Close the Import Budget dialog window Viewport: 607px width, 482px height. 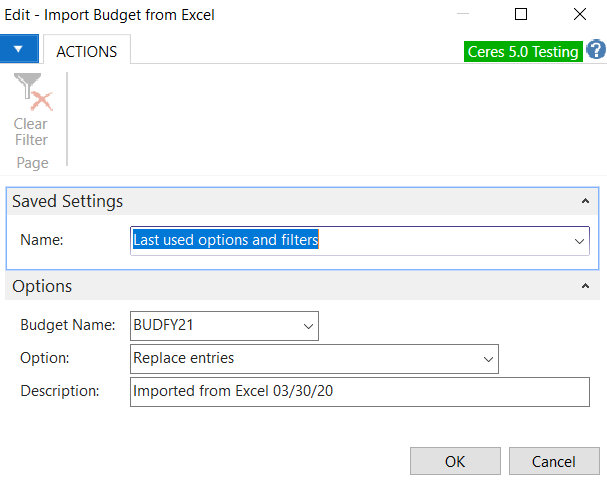[580, 15]
